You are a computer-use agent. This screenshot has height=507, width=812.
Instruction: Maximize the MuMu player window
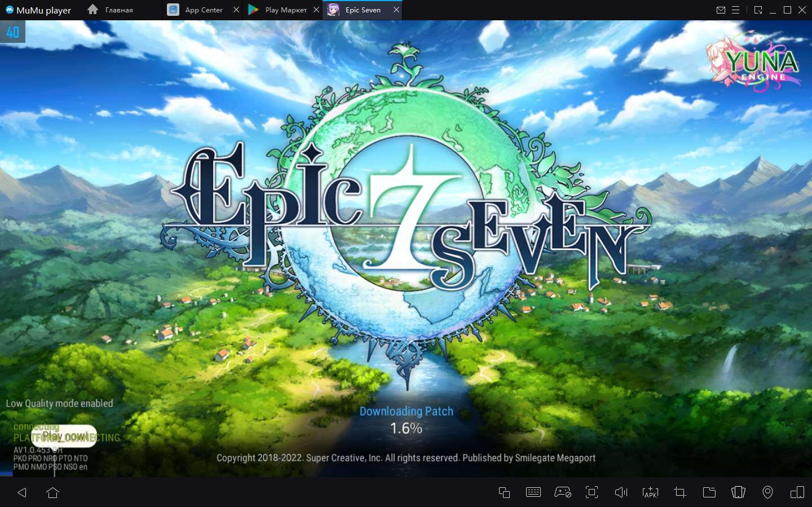787,10
